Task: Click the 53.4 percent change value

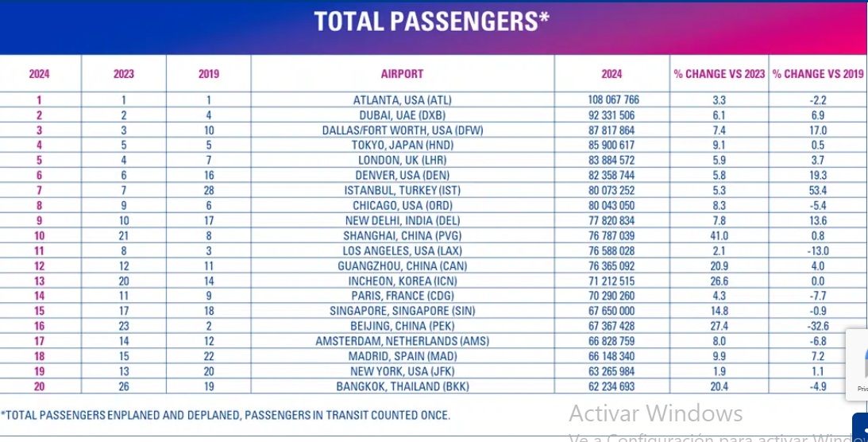Action: point(818,191)
